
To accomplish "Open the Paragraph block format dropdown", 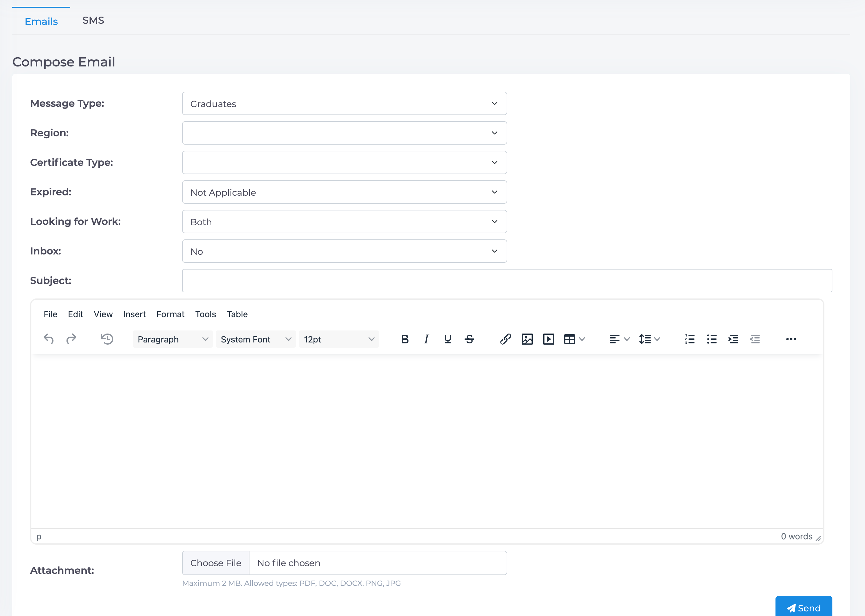I will tap(173, 339).
